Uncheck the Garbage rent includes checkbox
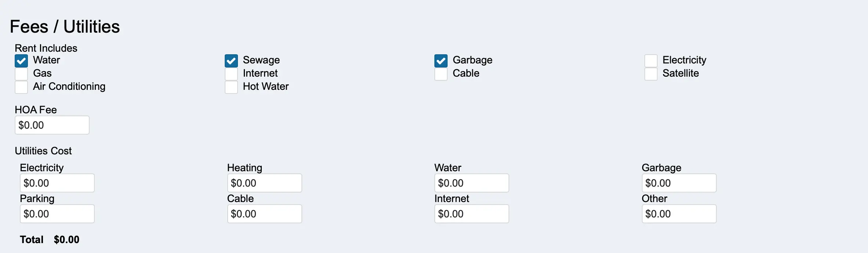Viewport: 868px width, 253px height. (441, 61)
